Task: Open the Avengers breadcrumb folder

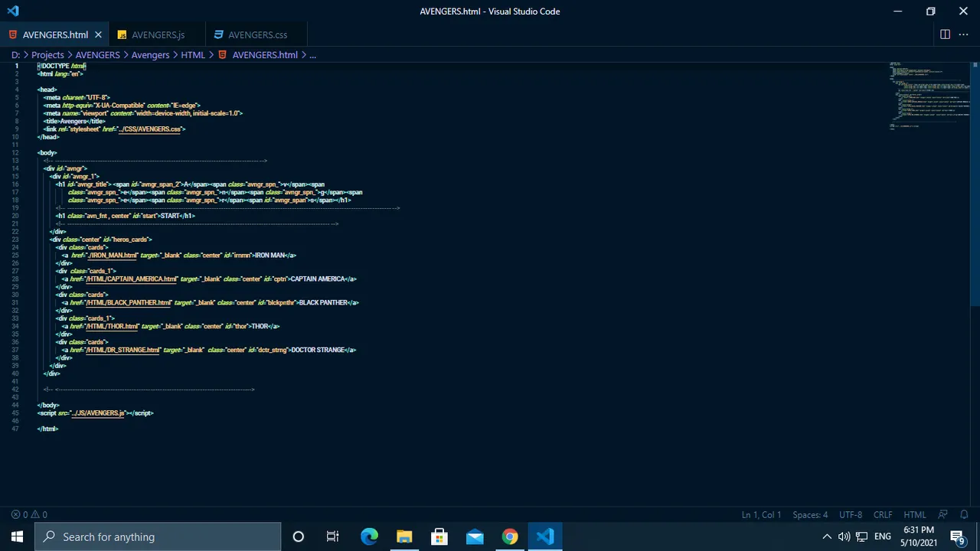Action: point(150,55)
